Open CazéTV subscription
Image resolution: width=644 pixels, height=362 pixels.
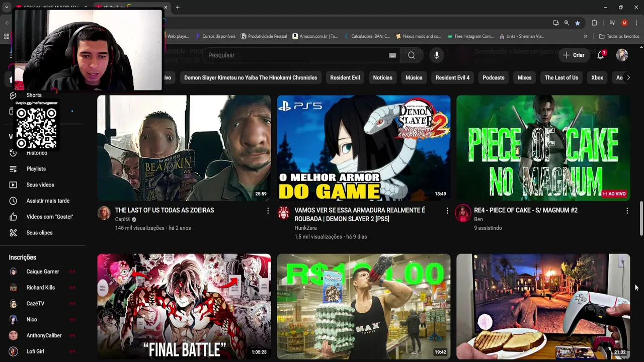(35, 304)
